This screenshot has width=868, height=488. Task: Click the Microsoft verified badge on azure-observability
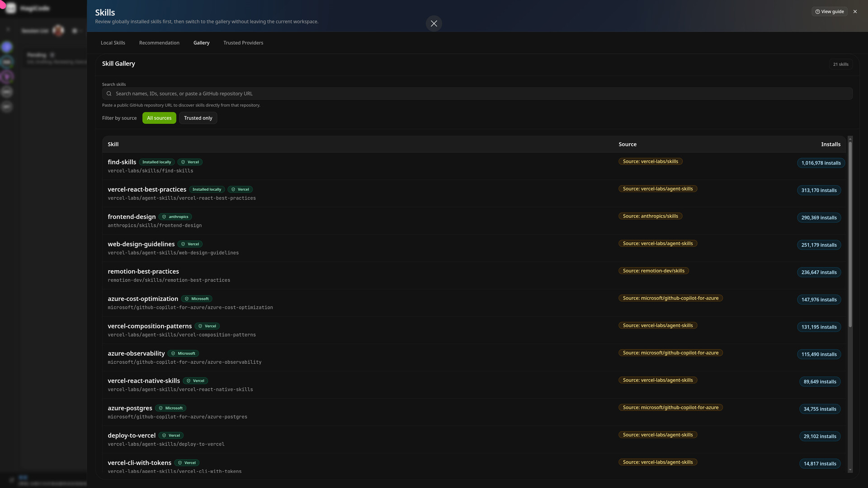(183, 353)
